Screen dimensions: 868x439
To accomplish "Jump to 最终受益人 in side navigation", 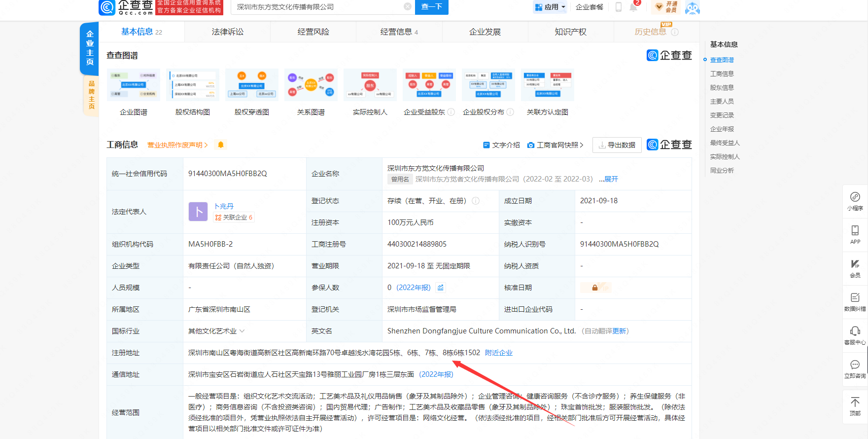I will 725,143.
